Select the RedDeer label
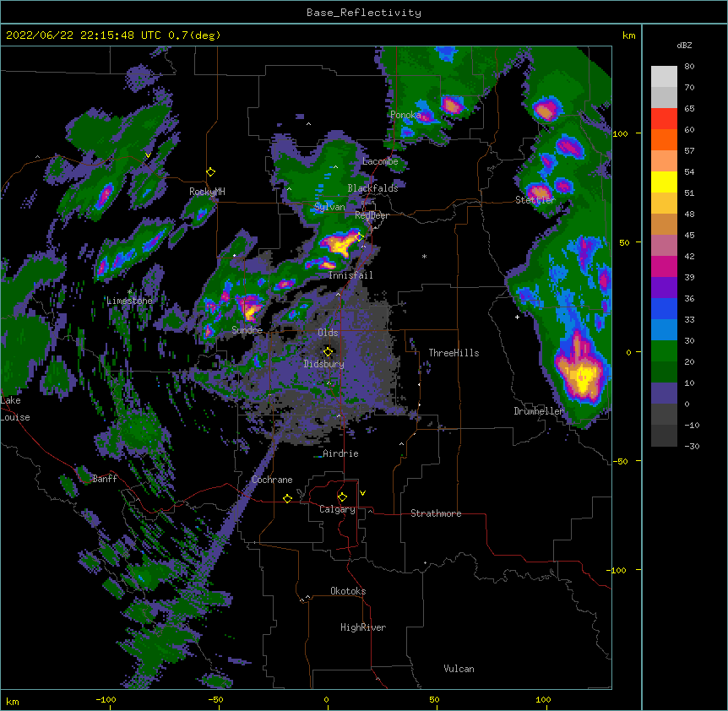Viewport: 728px width, 711px height. coord(372,215)
